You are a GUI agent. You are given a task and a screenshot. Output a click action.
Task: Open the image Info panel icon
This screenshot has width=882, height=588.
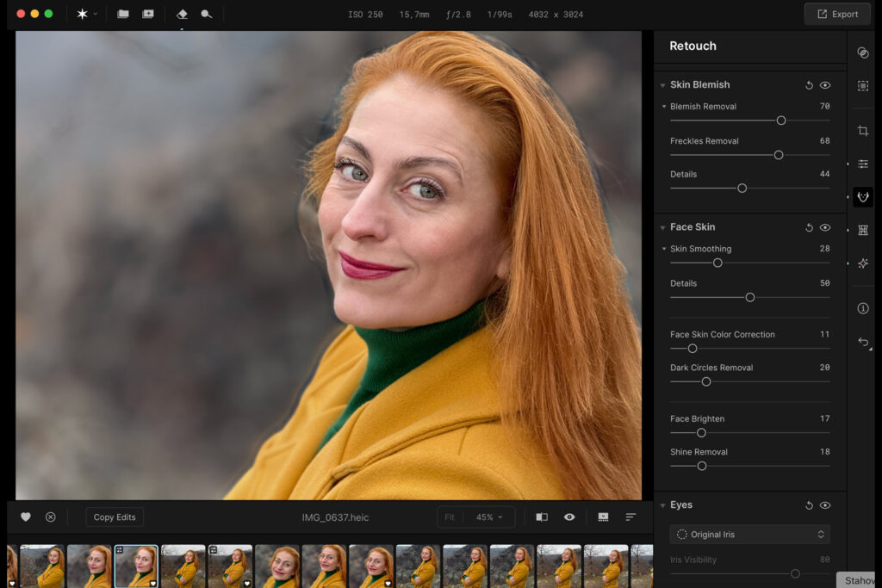(x=863, y=308)
